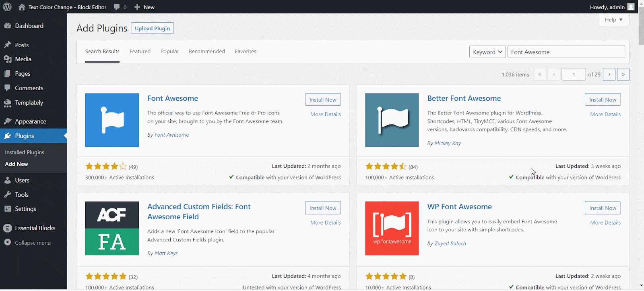Screen dimensions: 644x291
Task: View More Details for WP Font Awesome
Action: click(x=605, y=222)
